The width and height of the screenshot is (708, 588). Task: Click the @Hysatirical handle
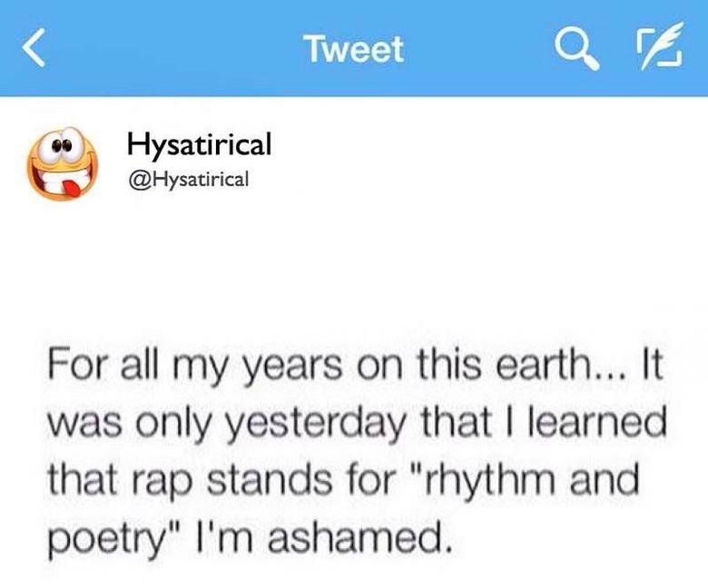pos(187,178)
